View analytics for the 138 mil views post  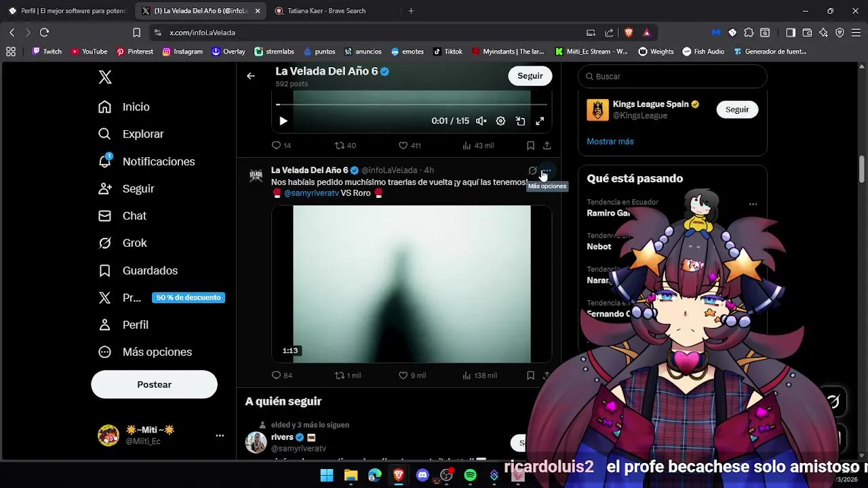pyautogui.click(x=479, y=375)
